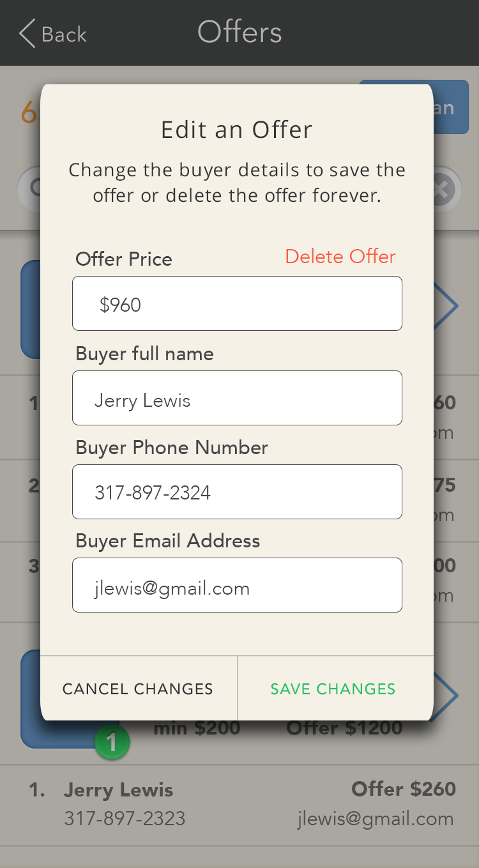The height and width of the screenshot is (868, 479).
Task: Select the Offer Price field showing $960
Action: (x=237, y=304)
